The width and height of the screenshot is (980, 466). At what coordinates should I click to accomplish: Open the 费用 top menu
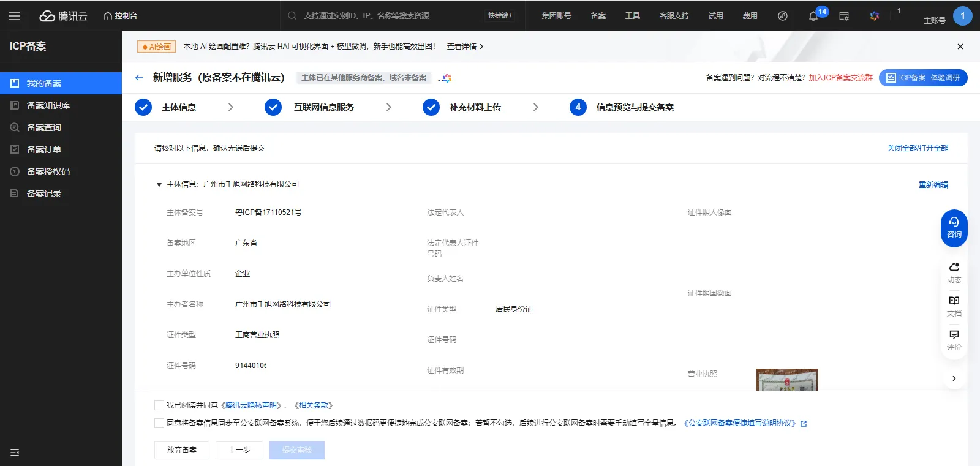click(750, 16)
